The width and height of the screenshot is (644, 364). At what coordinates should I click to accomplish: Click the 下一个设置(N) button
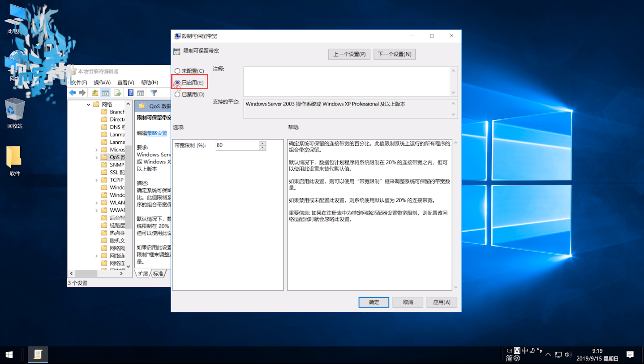pyautogui.click(x=395, y=54)
